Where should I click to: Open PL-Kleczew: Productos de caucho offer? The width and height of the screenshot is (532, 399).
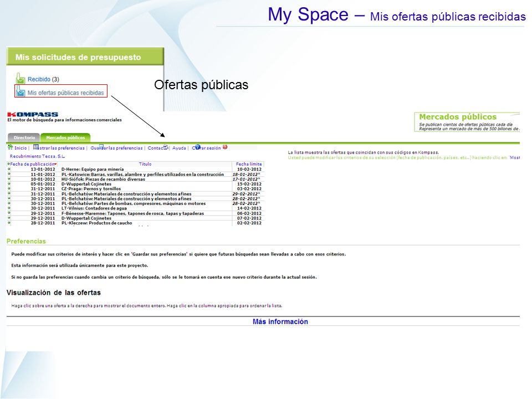point(96,223)
